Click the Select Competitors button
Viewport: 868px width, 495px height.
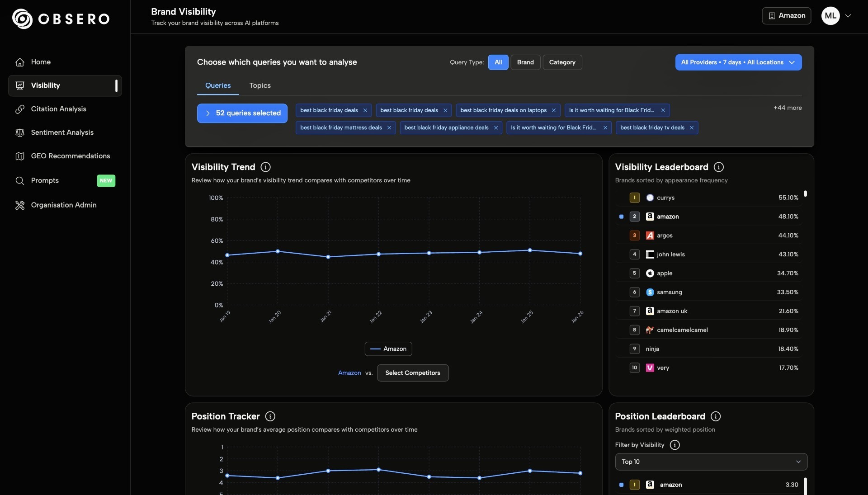coord(412,373)
